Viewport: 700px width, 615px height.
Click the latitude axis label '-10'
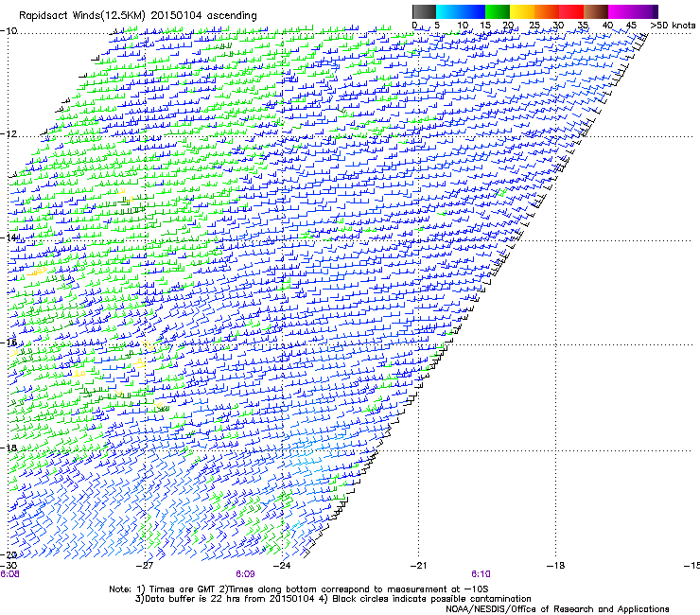[x=9, y=31]
